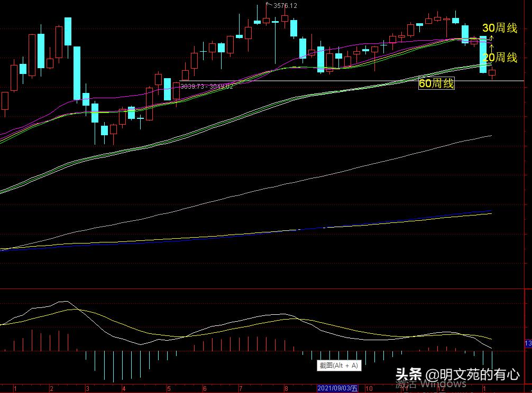Screen dimensions: 532x393
Task: Select the month 3 marker on the time axis
Action: tap(87, 389)
